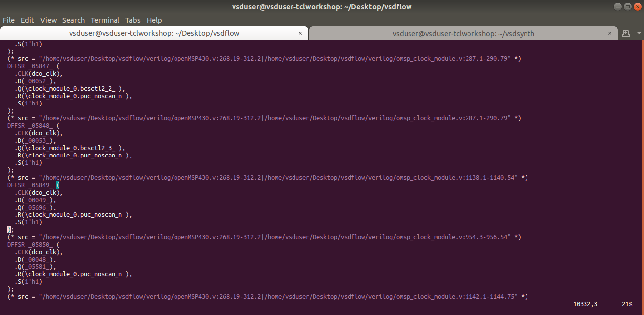644x315 pixels.
Task: Close the vsdsynth terminal tab
Action: [x=610, y=33]
